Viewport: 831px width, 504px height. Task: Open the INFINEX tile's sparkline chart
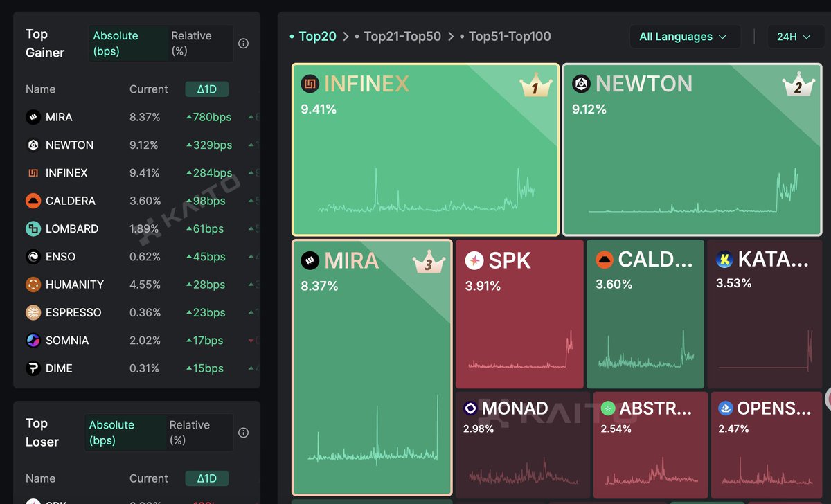(x=427, y=190)
